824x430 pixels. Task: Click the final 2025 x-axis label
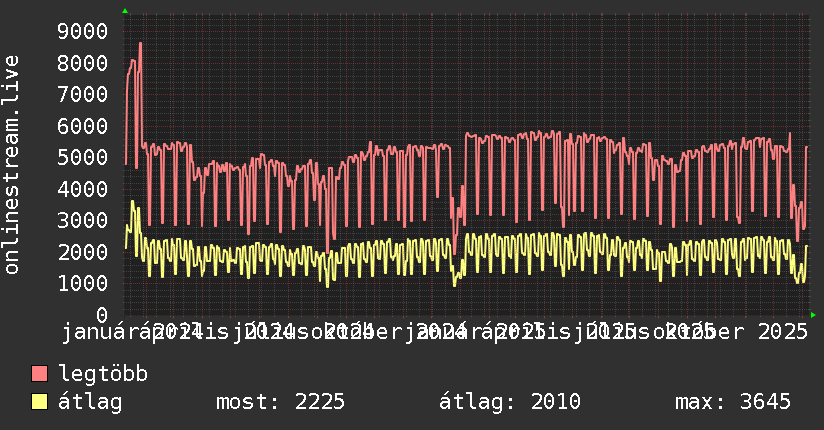point(782,332)
